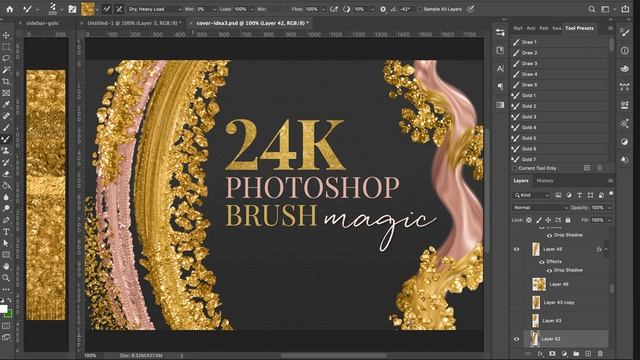Screen dimensions: 640x360
Task: Toggle the airbrush-style build-up button
Action: (333, 9)
